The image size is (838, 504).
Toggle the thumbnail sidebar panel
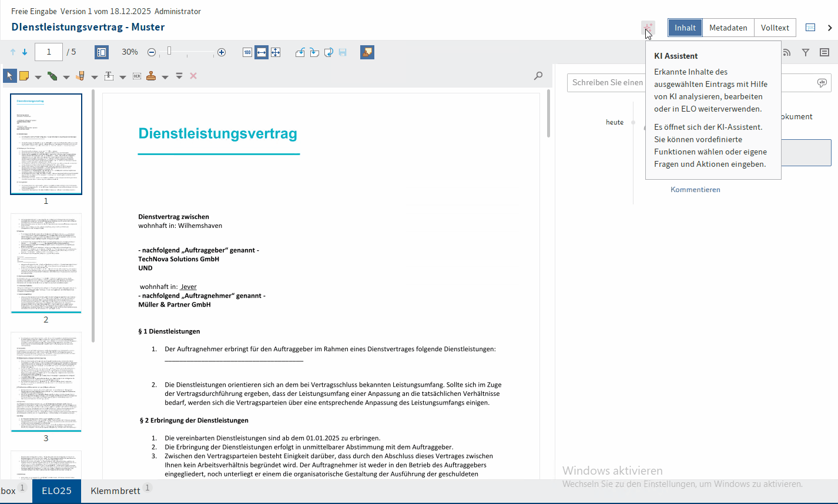click(x=101, y=52)
